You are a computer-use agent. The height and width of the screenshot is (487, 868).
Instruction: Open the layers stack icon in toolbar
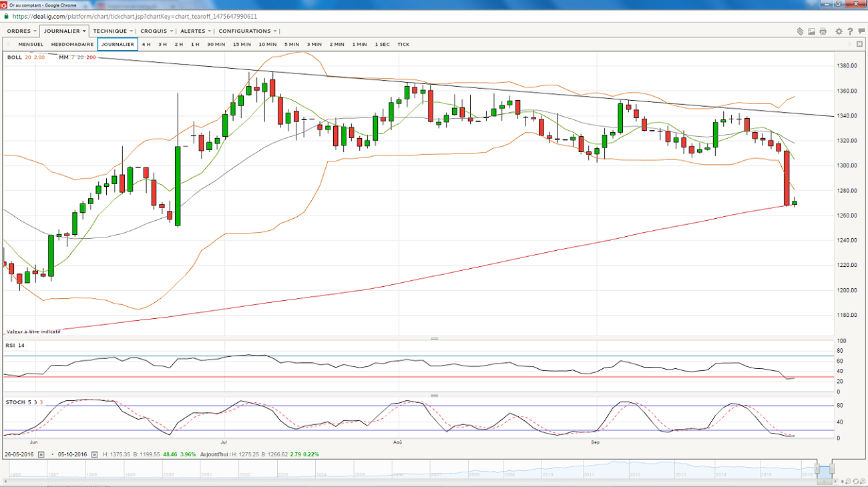pos(800,31)
